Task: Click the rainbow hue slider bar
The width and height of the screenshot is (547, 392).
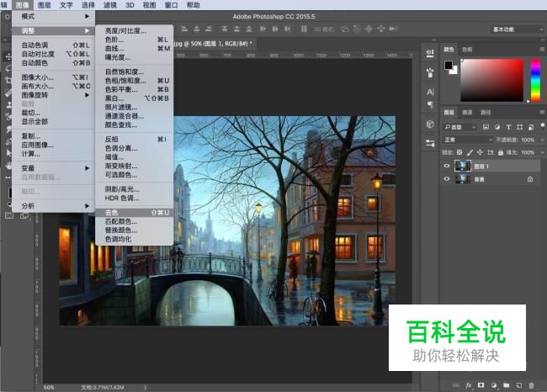Action: (x=535, y=80)
